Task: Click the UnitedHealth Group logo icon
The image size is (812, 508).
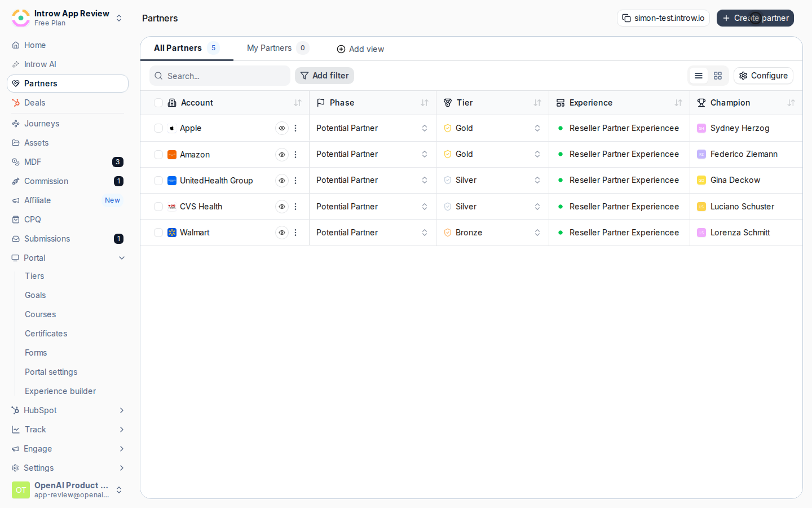Action: click(172, 181)
